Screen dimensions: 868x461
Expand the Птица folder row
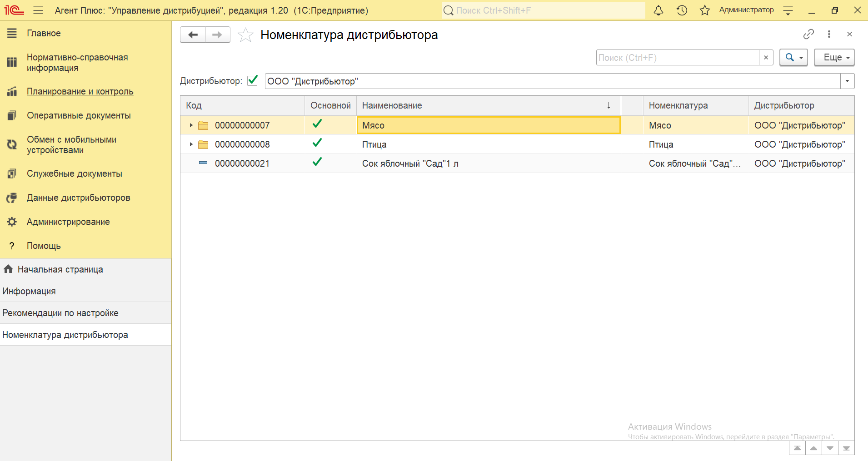191,144
